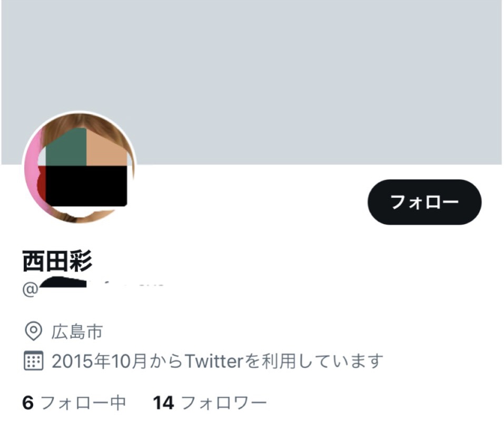The width and height of the screenshot is (504, 432).
Task: Click the calendar joined-date icon
Action: pos(33,360)
